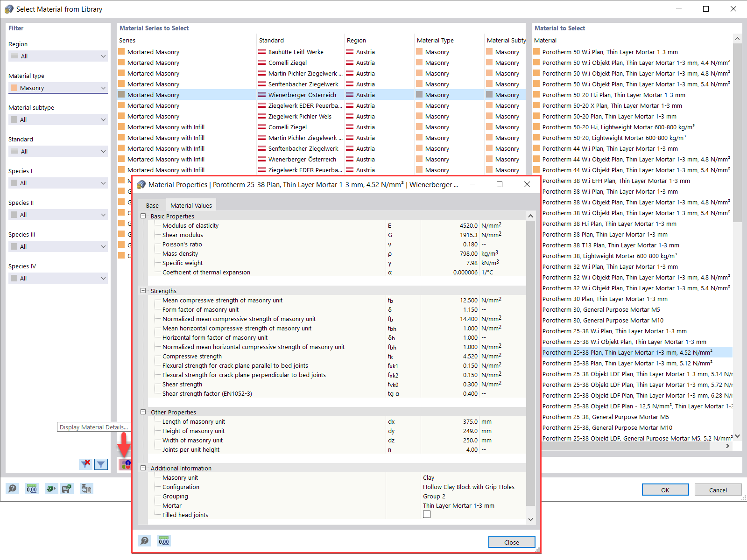This screenshot has width=747, height=560.
Task: Open the Region filter dropdown
Action: (58, 56)
